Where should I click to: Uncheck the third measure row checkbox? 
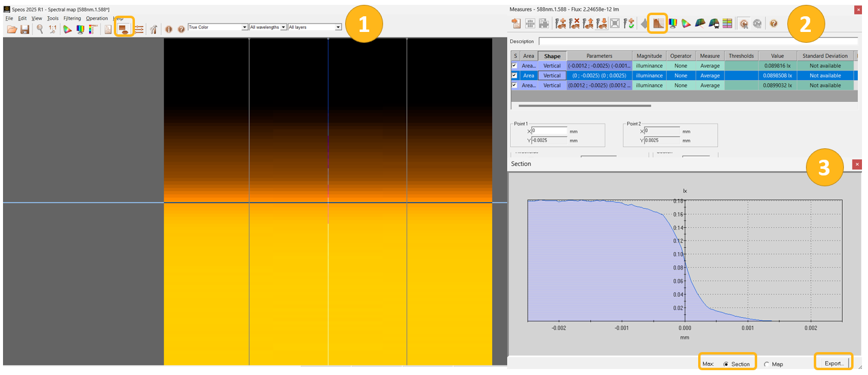(514, 85)
